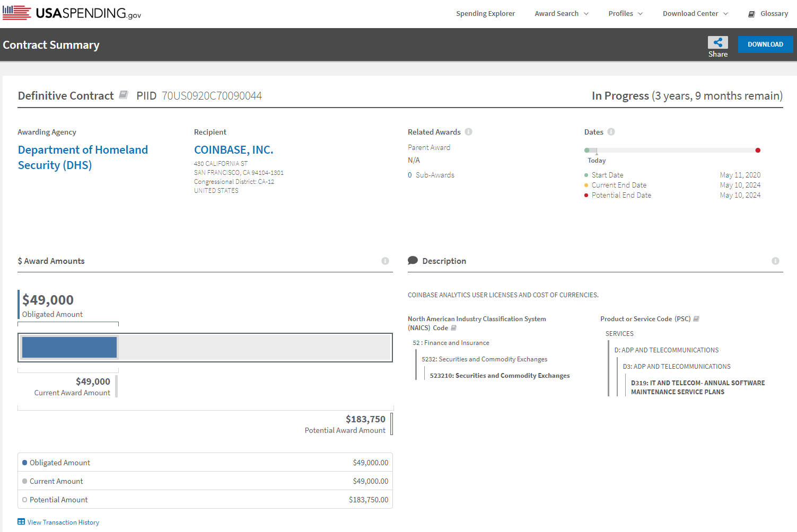Open the Department of Homeland Security link
Image resolution: width=797 pixels, height=532 pixels.
click(x=83, y=157)
